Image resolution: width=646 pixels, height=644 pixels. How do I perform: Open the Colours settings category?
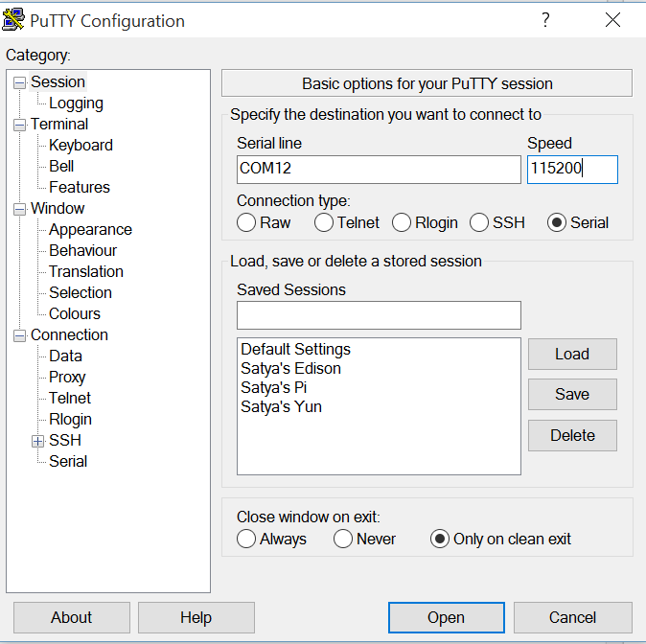75,313
